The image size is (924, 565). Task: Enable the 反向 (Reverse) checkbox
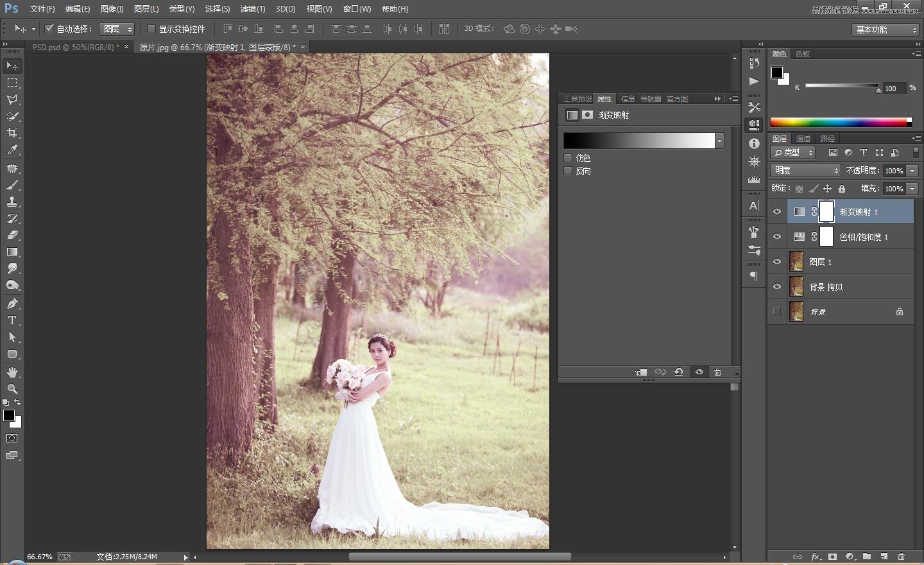click(568, 171)
